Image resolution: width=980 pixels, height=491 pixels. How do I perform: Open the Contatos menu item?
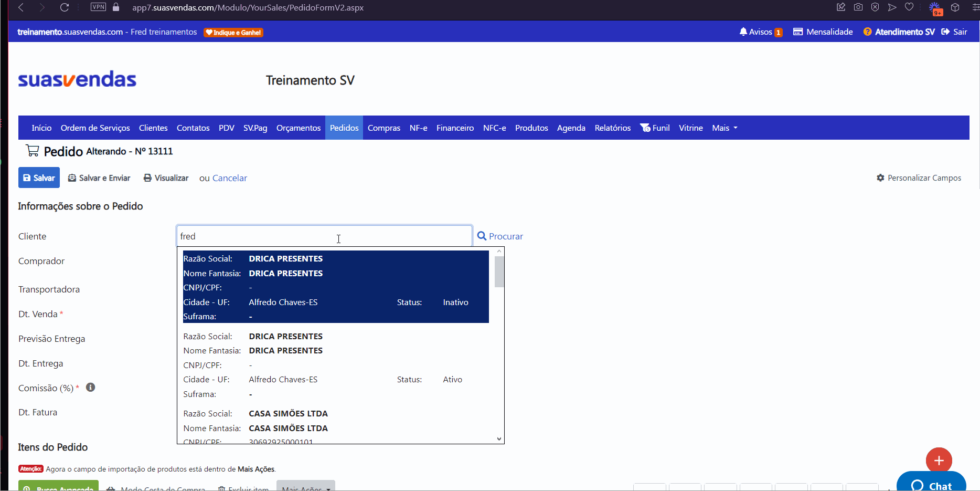pos(193,128)
